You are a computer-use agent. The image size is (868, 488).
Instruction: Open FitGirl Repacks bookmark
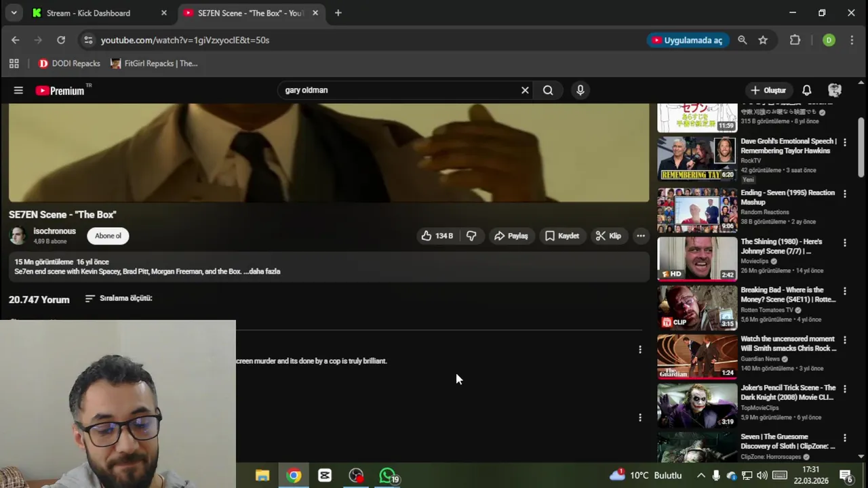154,64
